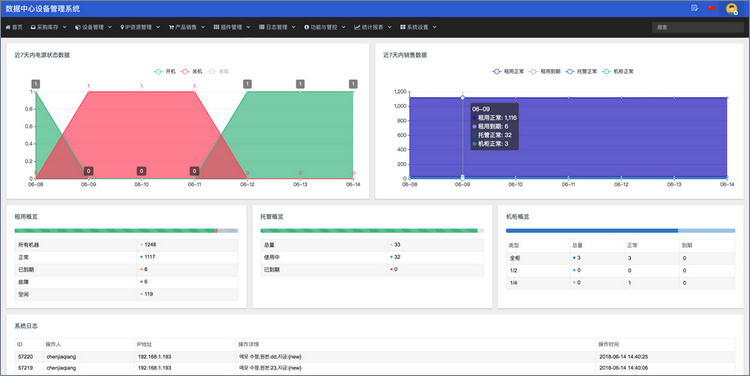The width and height of the screenshot is (750, 376).
Task: Select the 所有机器 row value 1248
Action: tap(150, 244)
